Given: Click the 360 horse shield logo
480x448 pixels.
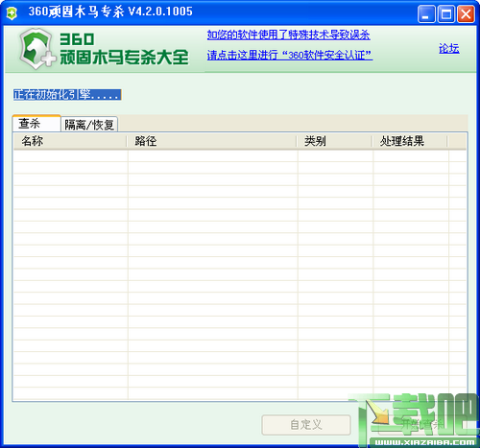Looking at the screenshot, I should [x=36, y=49].
